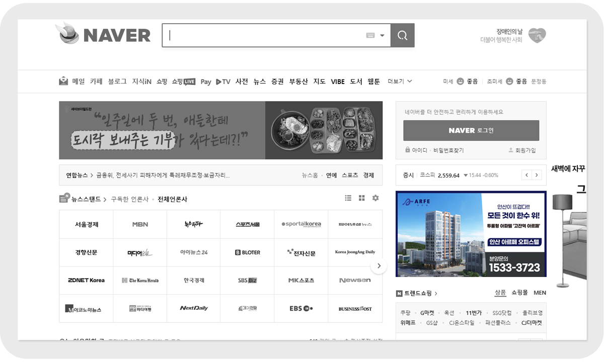Show next page of newsstand press tiles
The image size is (604, 364).
379,266
